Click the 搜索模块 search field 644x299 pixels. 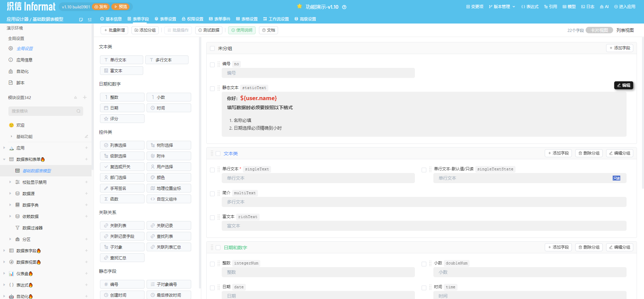point(46,111)
